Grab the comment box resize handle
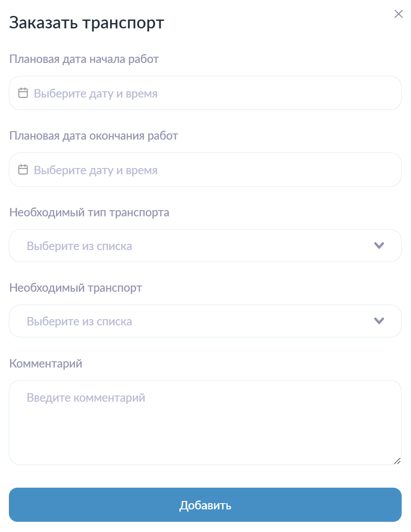 (397, 461)
